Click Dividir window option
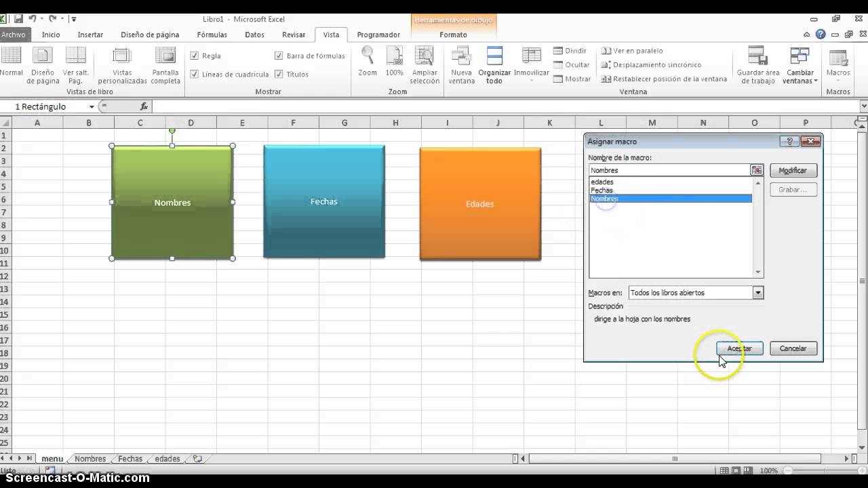 (570, 51)
